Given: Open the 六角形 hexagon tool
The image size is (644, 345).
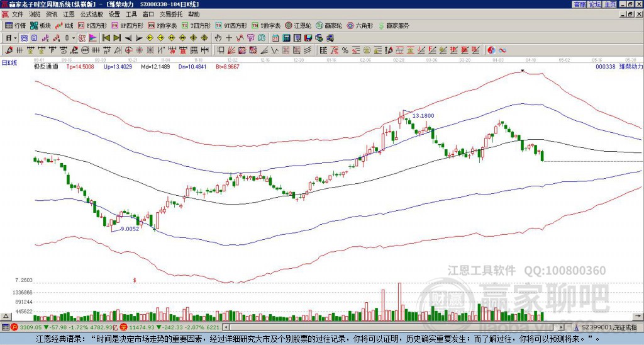Looking at the screenshot, I should click(360, 25).
